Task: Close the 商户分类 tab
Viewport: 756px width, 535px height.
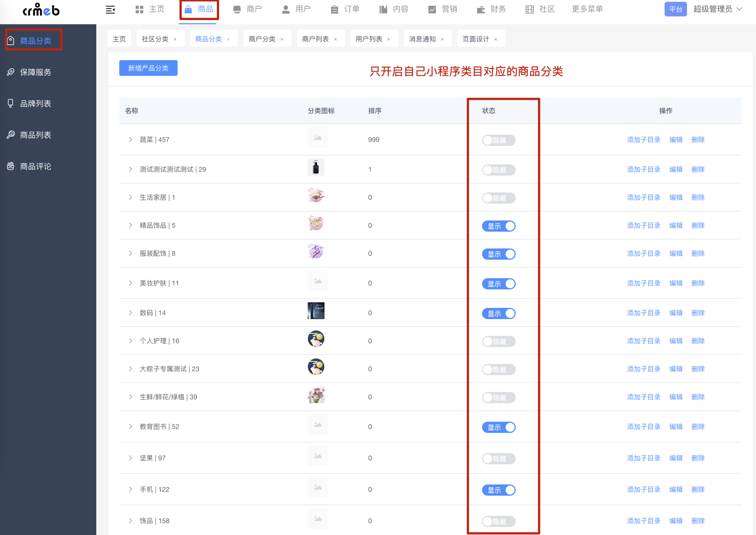Action: [x=282, y=39]
